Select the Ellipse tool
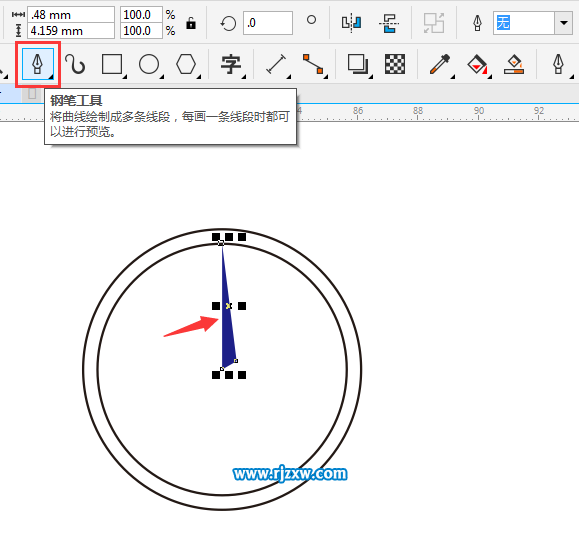 pos(149,64)
